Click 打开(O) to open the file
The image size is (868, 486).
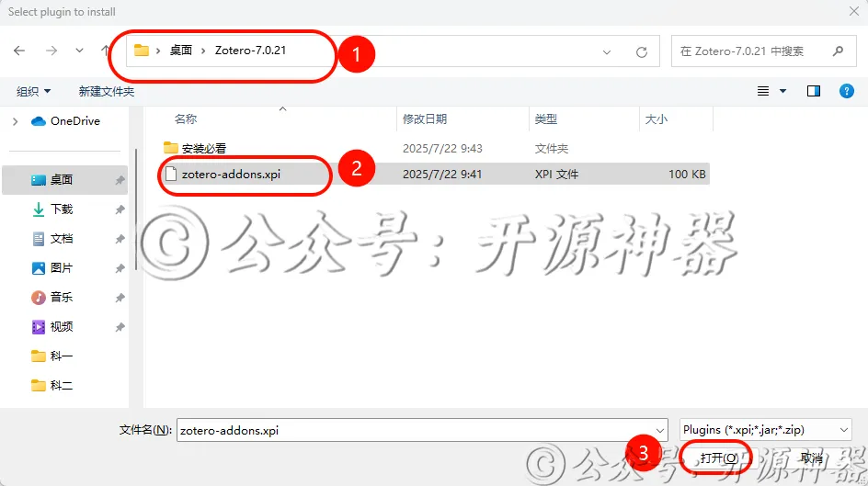718,458
